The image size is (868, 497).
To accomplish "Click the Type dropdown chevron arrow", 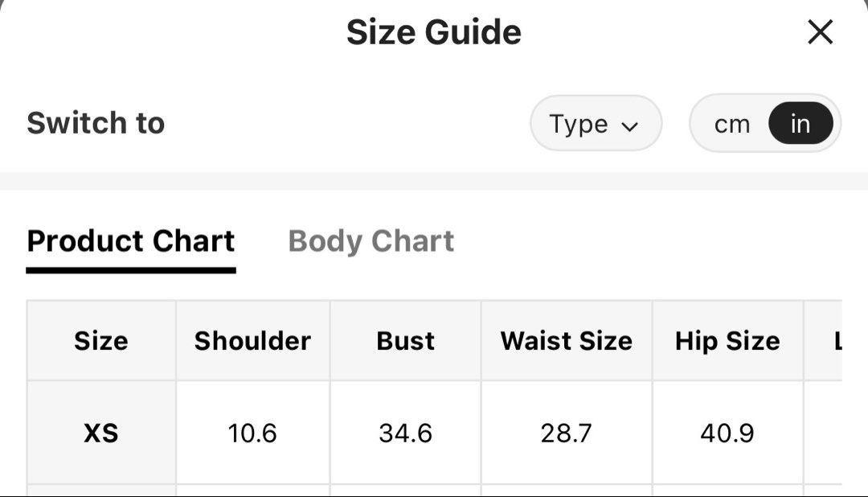I will coord(629,126).
